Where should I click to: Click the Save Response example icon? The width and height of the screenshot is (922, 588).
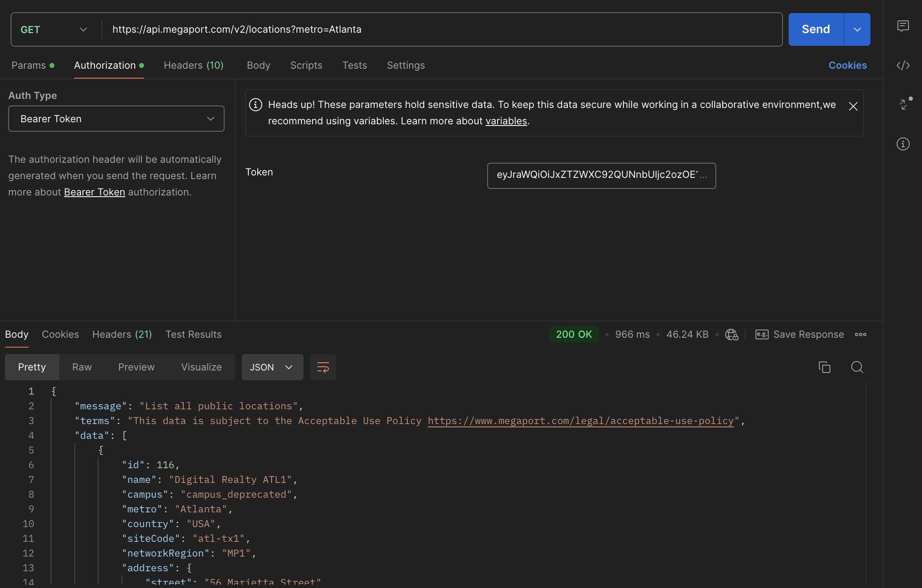762,334
